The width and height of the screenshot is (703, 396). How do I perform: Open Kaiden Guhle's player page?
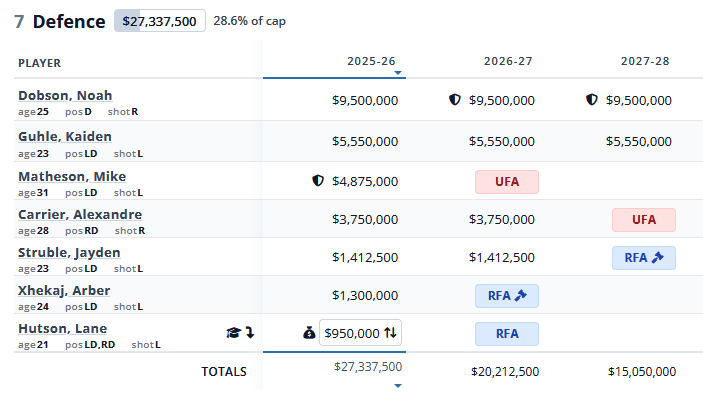click(x=65, y=136)
